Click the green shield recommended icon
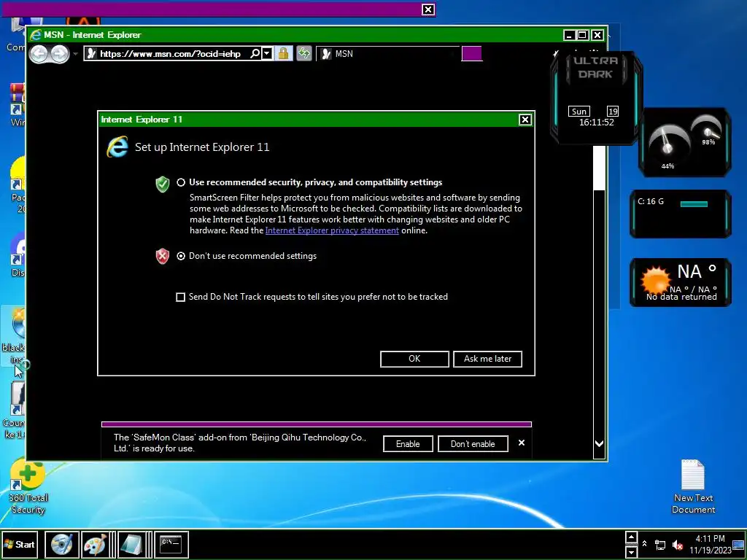This screenshot has width=747, height=560. 163,184
